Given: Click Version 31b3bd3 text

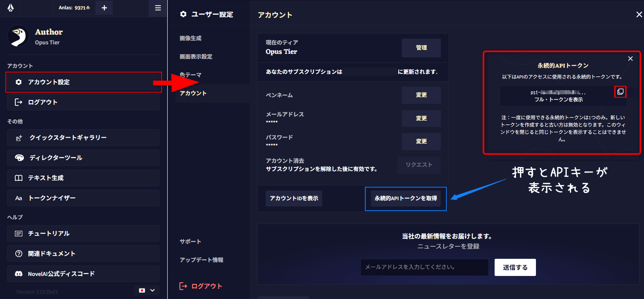Looking at the screenshot, I should (37, 292).
